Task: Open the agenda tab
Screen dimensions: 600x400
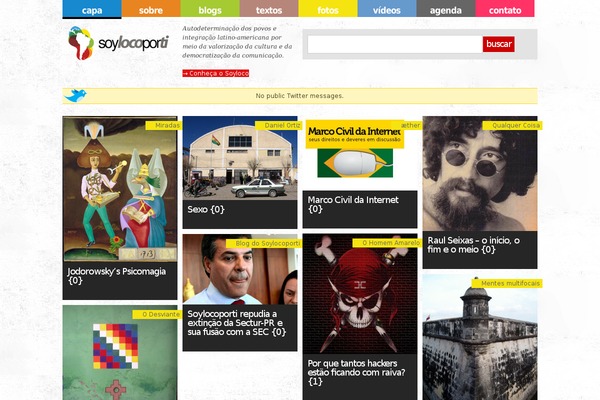Action: click(446, 9)
